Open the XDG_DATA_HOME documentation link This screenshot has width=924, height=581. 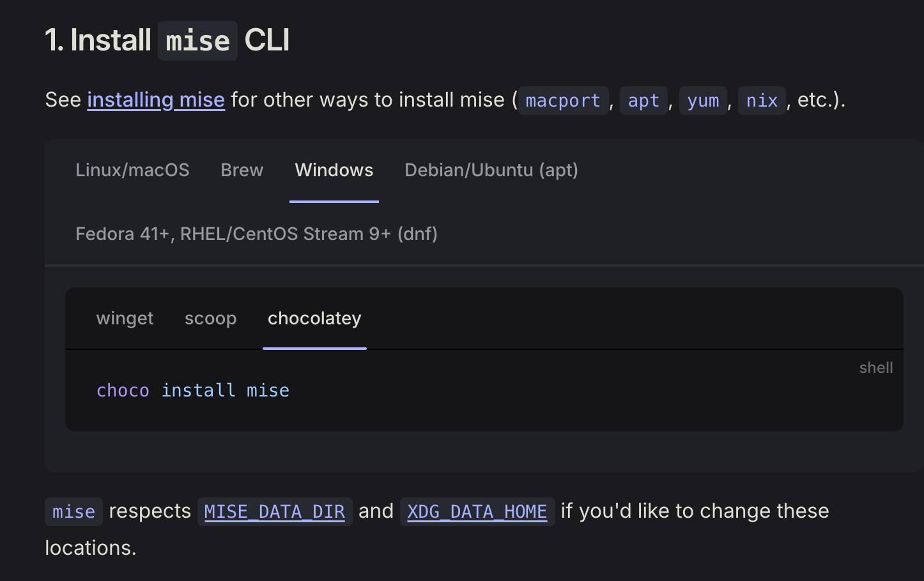[477, 511]
